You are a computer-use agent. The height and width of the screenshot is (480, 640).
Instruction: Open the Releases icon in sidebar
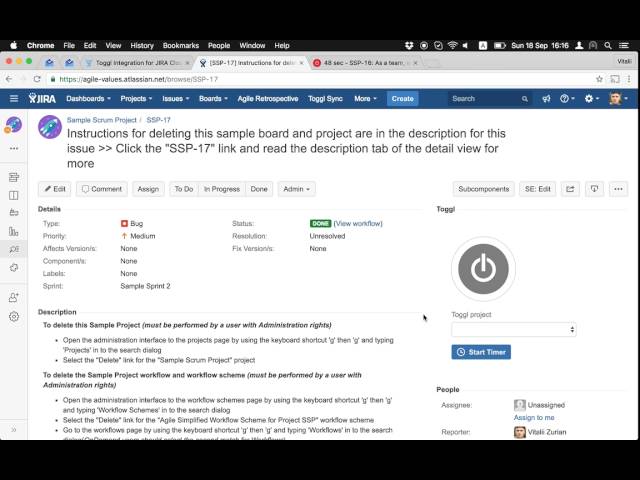[x=14, y=213]
